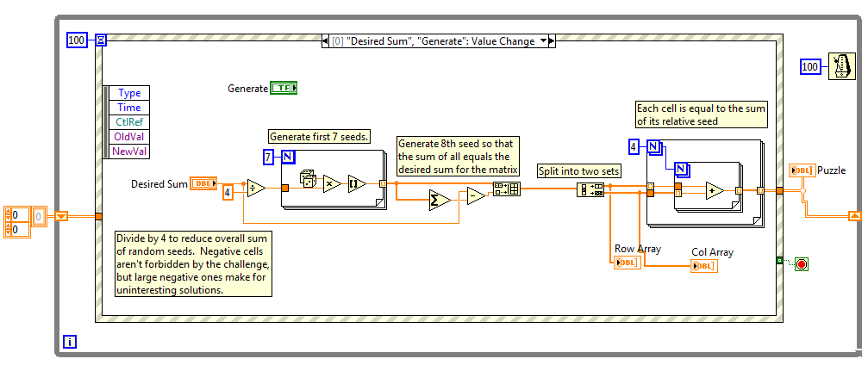Open the event case selector dropdown arrow
Screen dimensions: 868x365
[x=543, y=41]
